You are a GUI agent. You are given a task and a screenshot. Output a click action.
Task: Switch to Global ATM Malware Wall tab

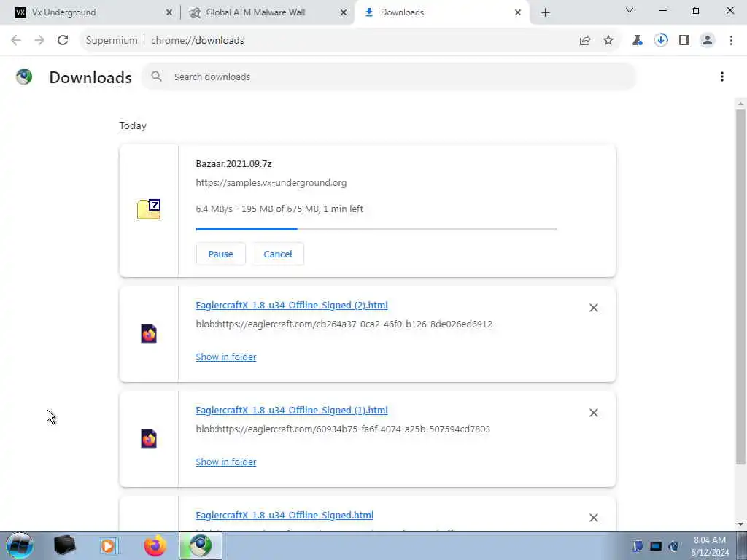(x=267, y=12)
